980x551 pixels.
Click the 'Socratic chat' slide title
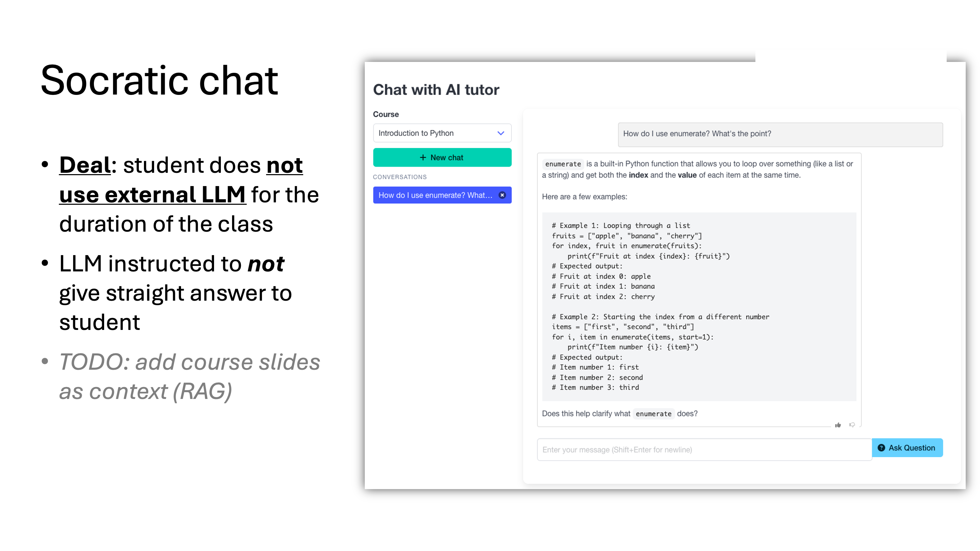[x=159, y=80]
